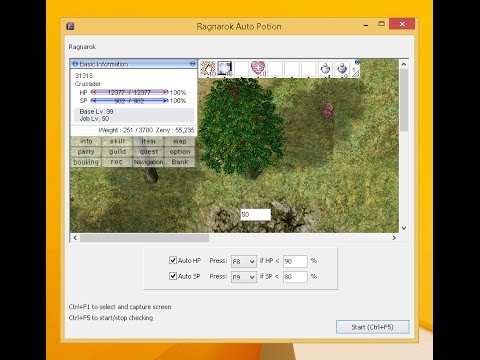Minimize the Ragnarok Auto Potion window
This screenshot has height=360, width=480.
click(x=366, y=24)
